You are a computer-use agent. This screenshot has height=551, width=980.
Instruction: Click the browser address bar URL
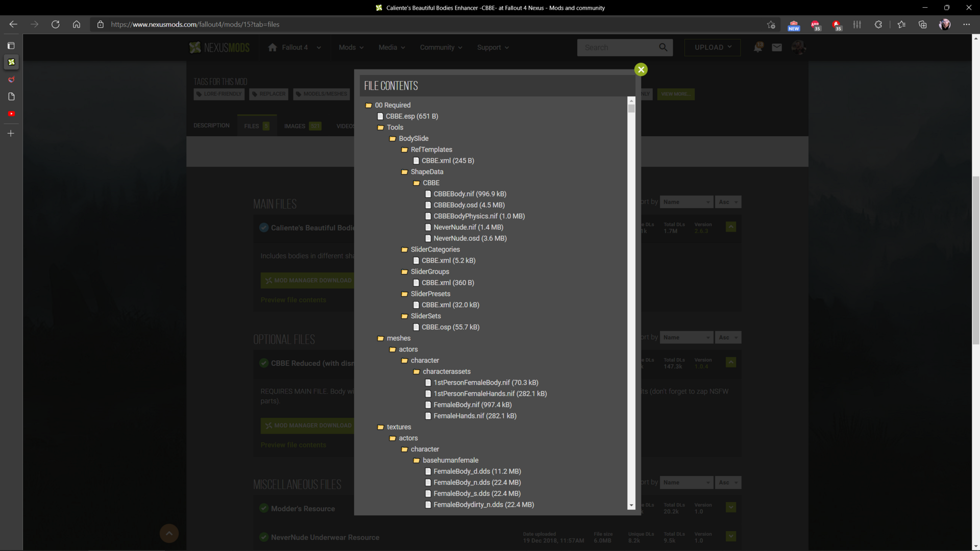[195, 24]
